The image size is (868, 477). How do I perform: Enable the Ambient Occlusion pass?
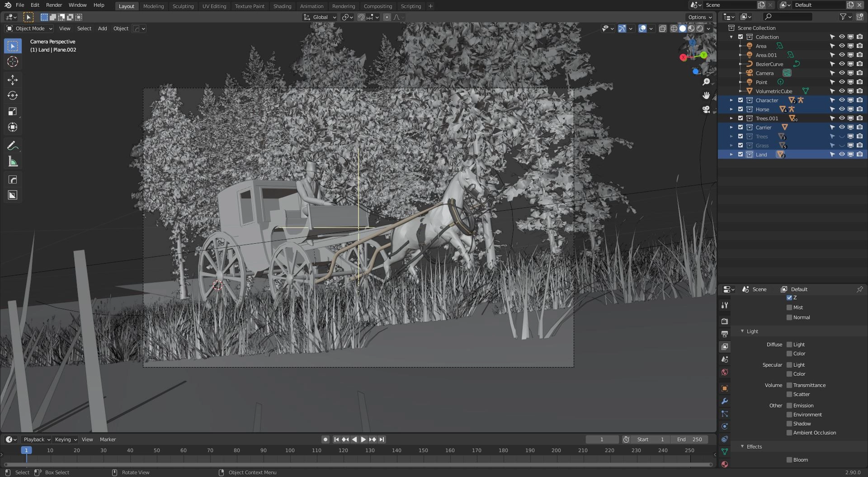point(789,433)
